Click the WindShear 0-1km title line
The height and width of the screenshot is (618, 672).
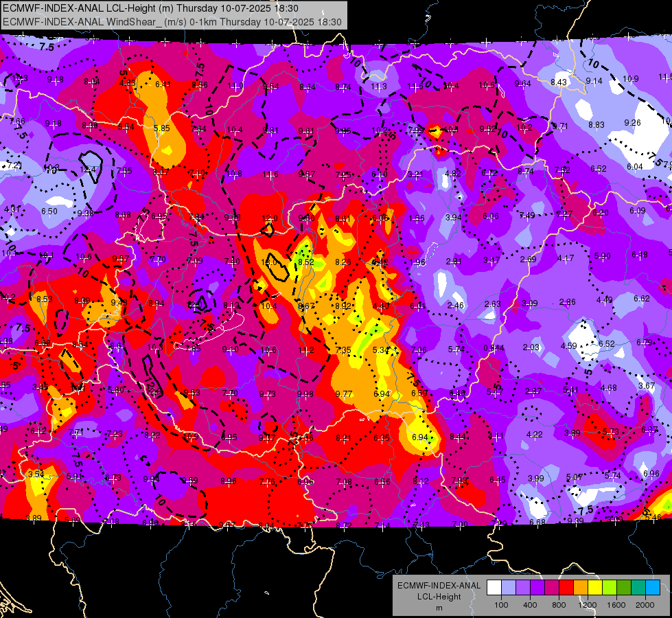(x=172, y=22)
